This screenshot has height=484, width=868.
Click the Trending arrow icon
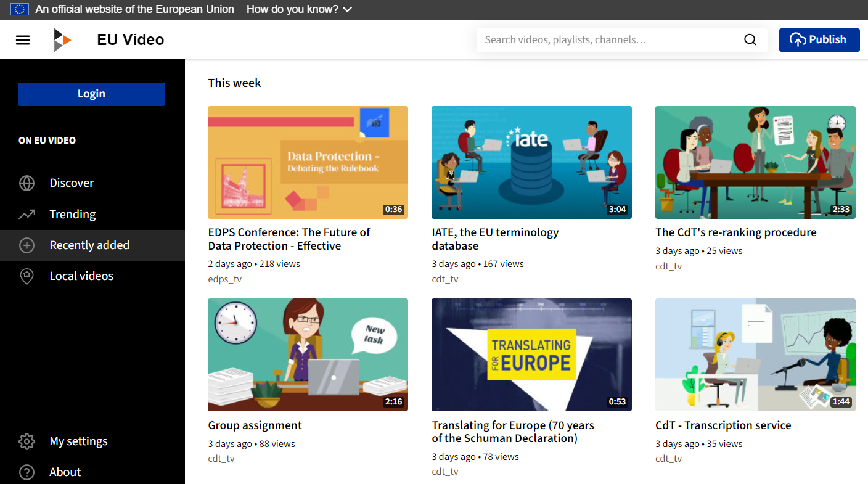click(x=27, y=215)
